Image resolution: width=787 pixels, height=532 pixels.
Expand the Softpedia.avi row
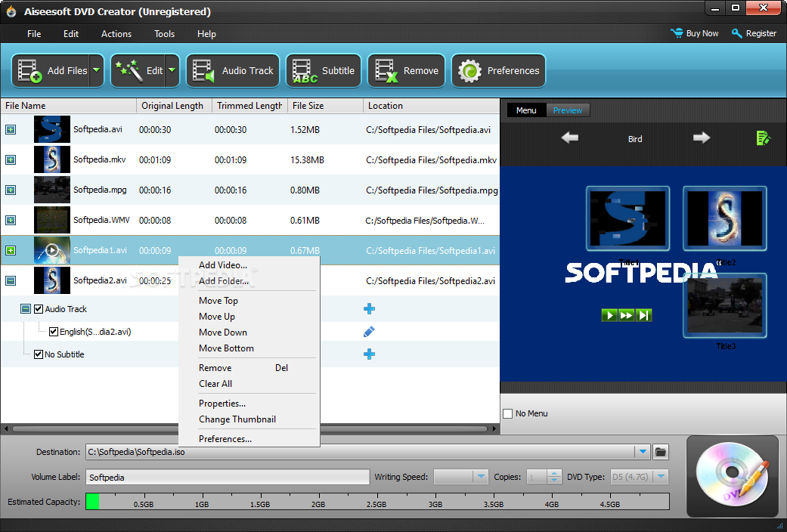(11, 129)
